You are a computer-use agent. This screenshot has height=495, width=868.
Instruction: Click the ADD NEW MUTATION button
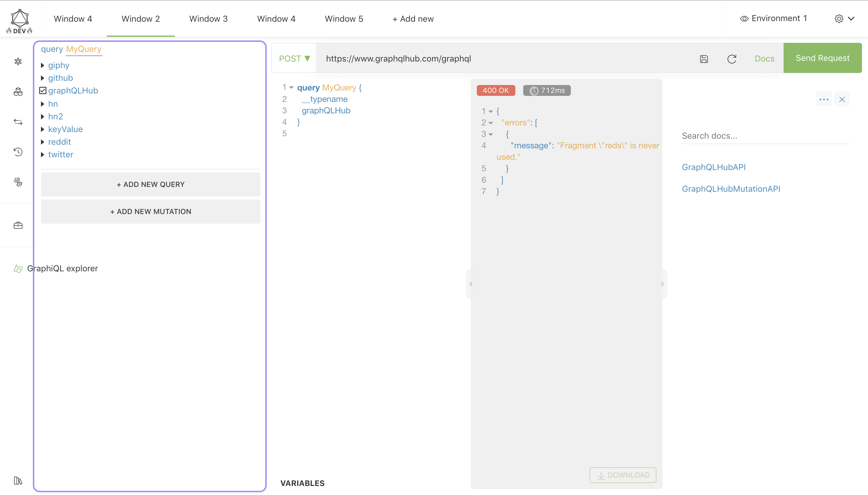[151, 211]
